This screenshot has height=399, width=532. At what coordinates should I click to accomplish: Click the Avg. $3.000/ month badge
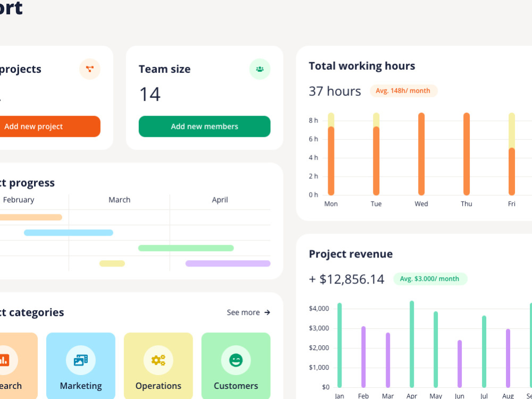pyautogui.click(x=430, y=279)
